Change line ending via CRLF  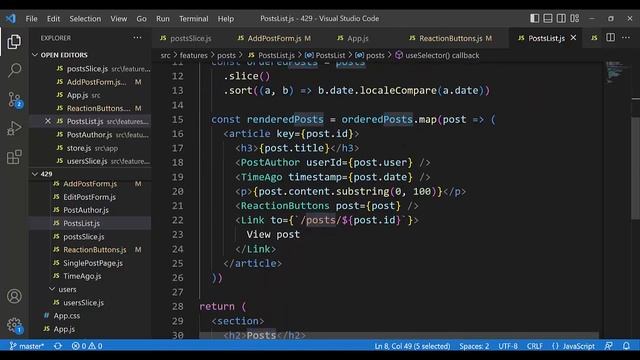pos(534,346)
